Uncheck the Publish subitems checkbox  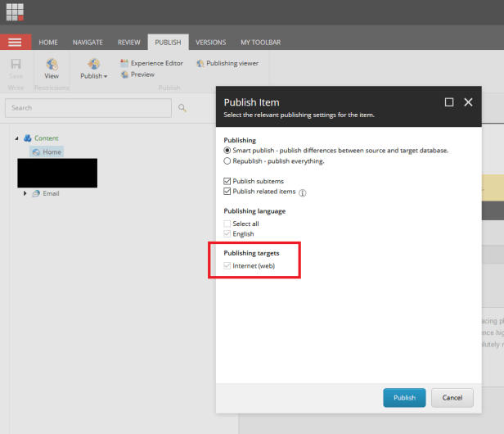(227, 181)
